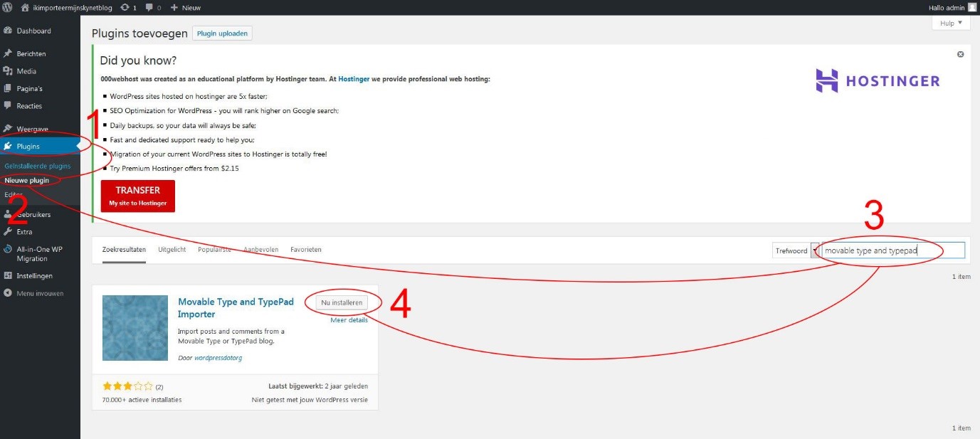The image size is (980, 439).
Task: Switch to the Populairste tab
Action: click(x=214, y=250)
